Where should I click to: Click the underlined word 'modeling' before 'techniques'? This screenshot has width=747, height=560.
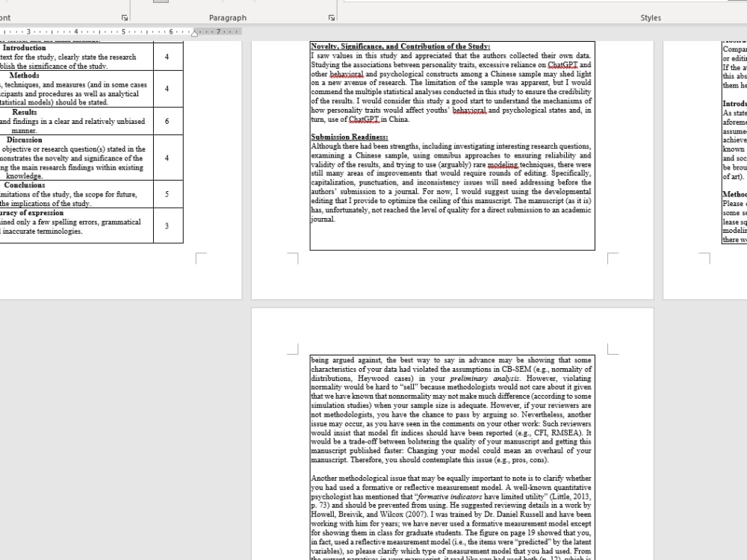click(503, 165)
